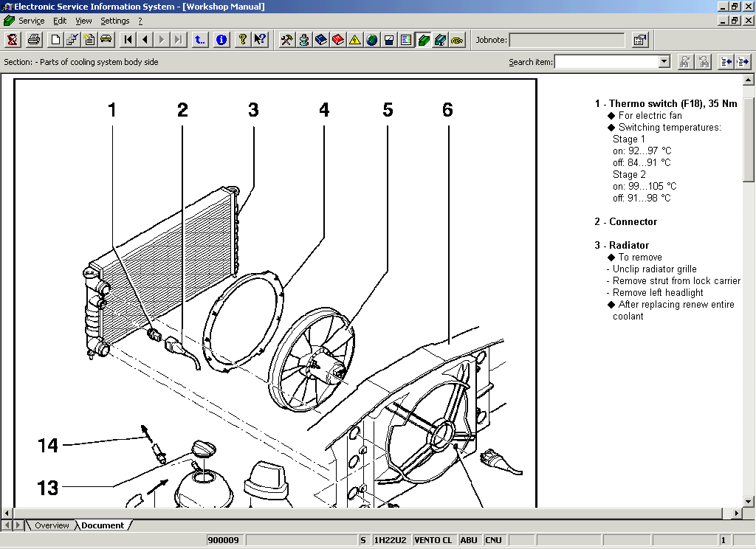The image size is (756, 549).
Task: Click the car vehicle icon
Action: click(x=106, y=40)
